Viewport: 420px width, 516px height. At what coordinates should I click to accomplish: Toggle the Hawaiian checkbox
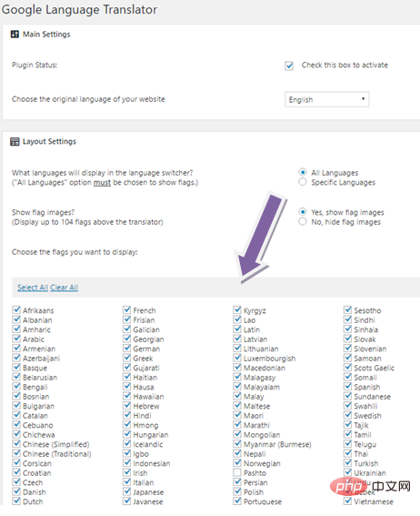click(x=127, y=396)
